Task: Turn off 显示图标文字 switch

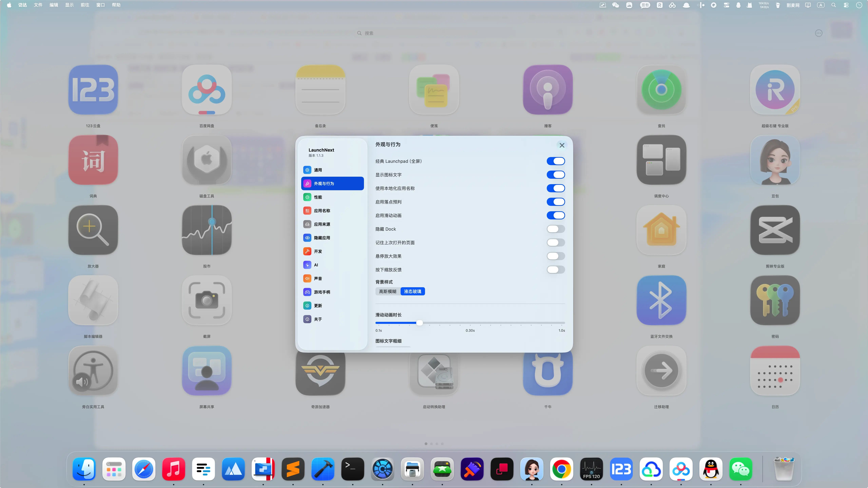Action: point(555,175)
